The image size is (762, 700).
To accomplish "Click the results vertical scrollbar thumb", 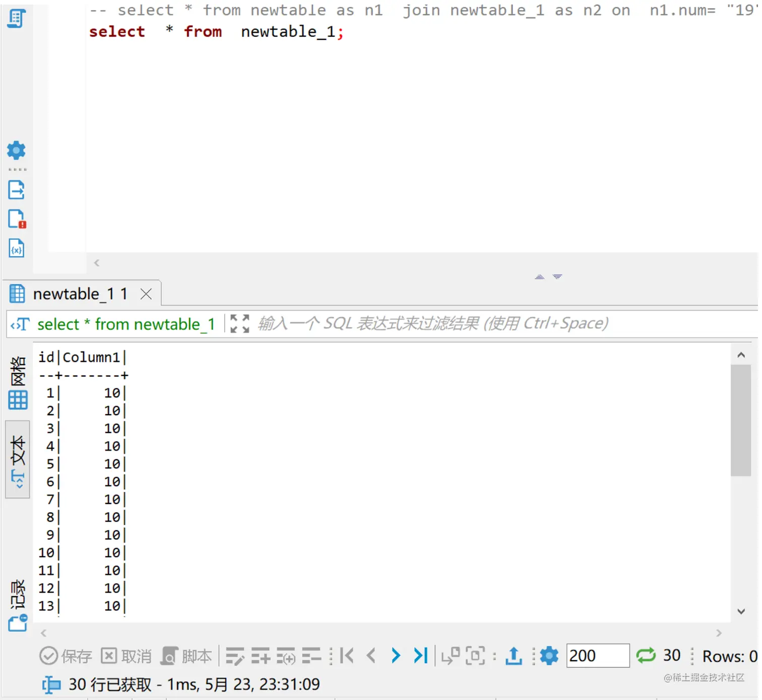I will tap(741, 420).
